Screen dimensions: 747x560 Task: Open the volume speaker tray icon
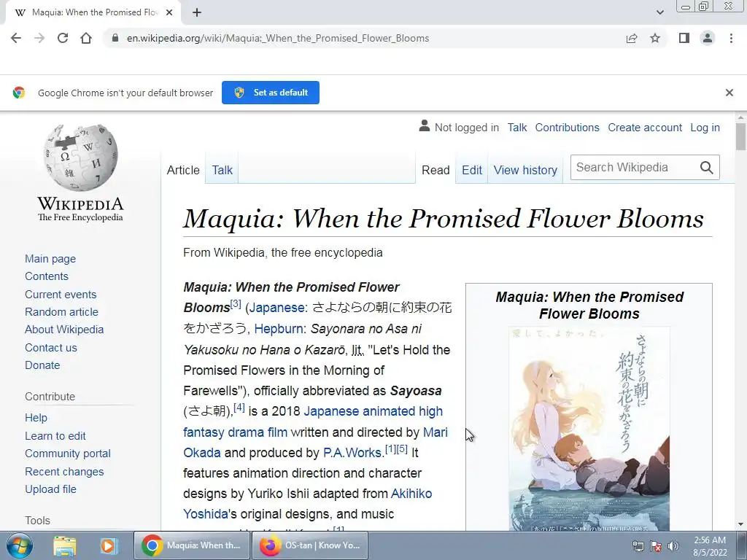673,546
